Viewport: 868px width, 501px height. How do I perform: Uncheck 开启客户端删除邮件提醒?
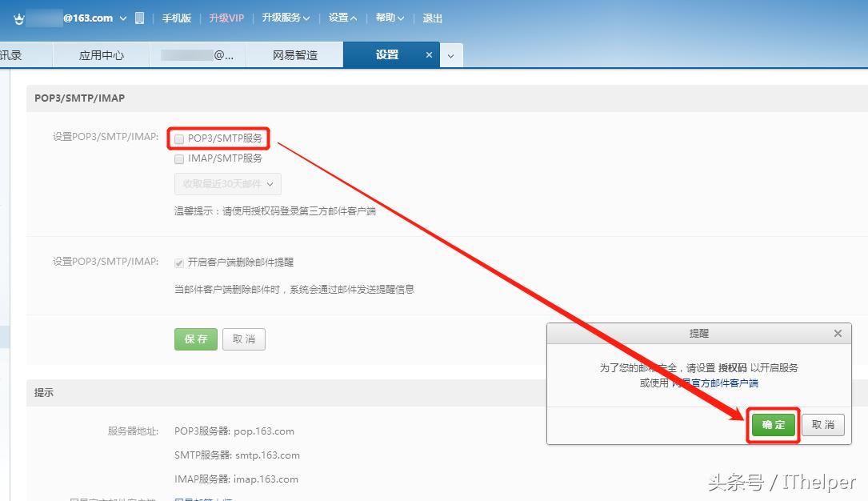(x=179, y=263)
